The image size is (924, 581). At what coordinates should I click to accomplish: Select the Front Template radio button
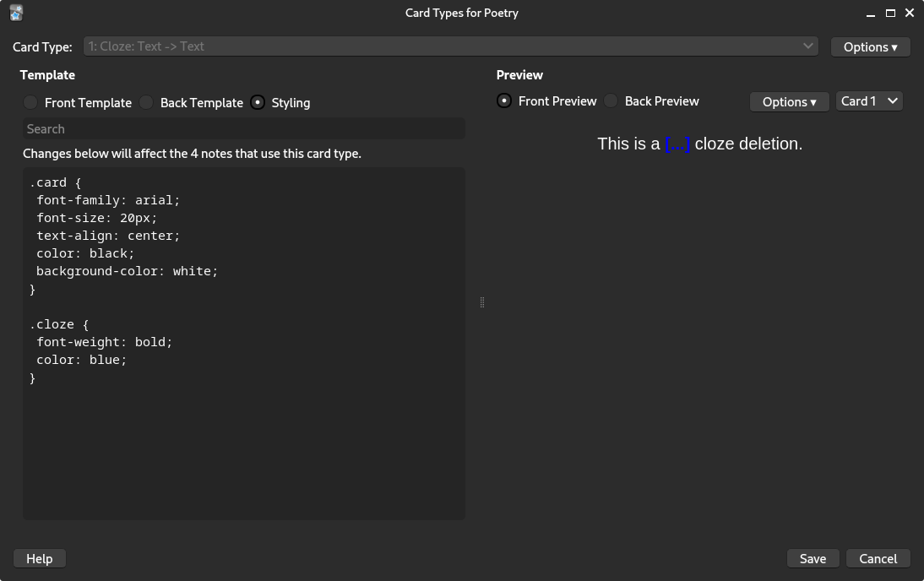pos(30,102)
